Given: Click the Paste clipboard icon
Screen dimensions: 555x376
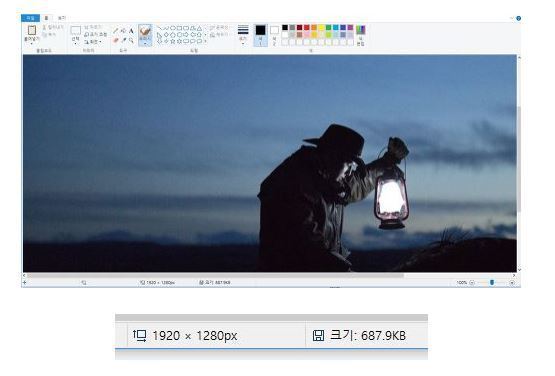Looking at the screenshot, I should (32, 30).
